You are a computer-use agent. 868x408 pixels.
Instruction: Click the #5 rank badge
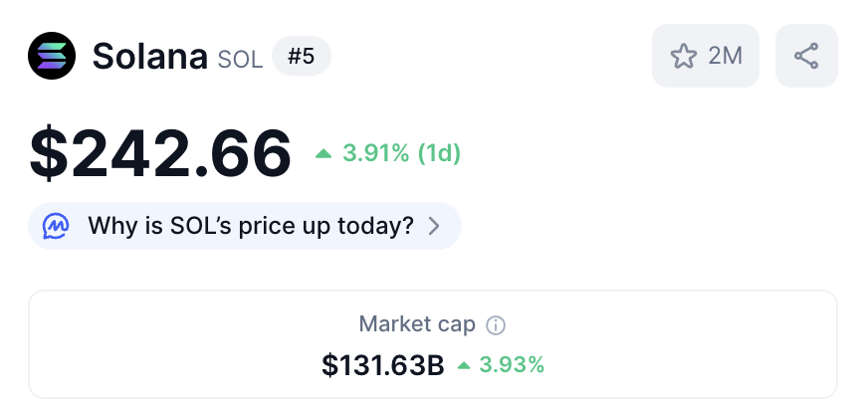point(301,56)
